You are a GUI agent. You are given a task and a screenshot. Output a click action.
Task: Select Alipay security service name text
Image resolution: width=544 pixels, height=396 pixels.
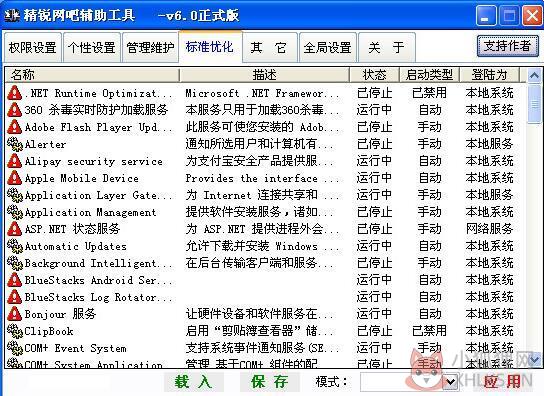pos(94,161)
